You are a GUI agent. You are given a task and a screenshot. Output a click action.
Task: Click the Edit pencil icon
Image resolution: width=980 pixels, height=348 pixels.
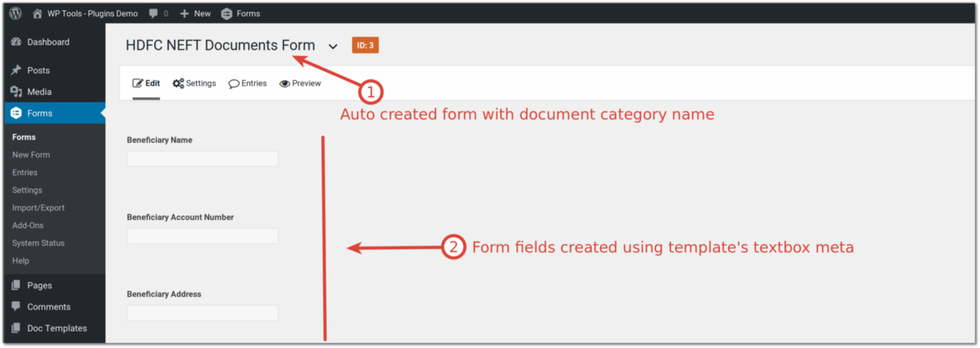[137, 83]
